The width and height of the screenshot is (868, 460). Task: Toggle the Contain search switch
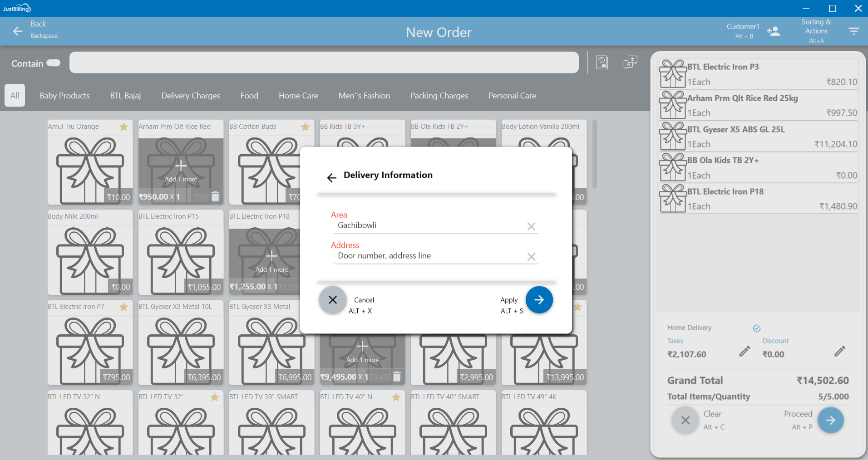(x=53, y=63)
